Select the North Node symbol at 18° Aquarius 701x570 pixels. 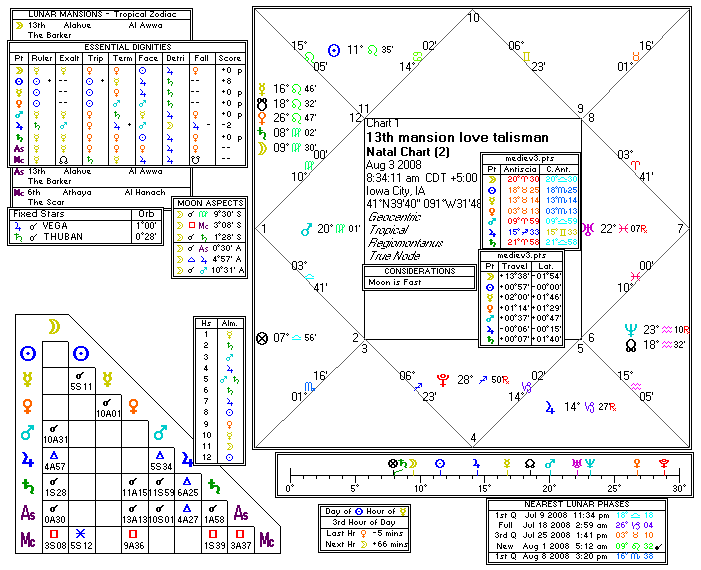coord(629,343)
